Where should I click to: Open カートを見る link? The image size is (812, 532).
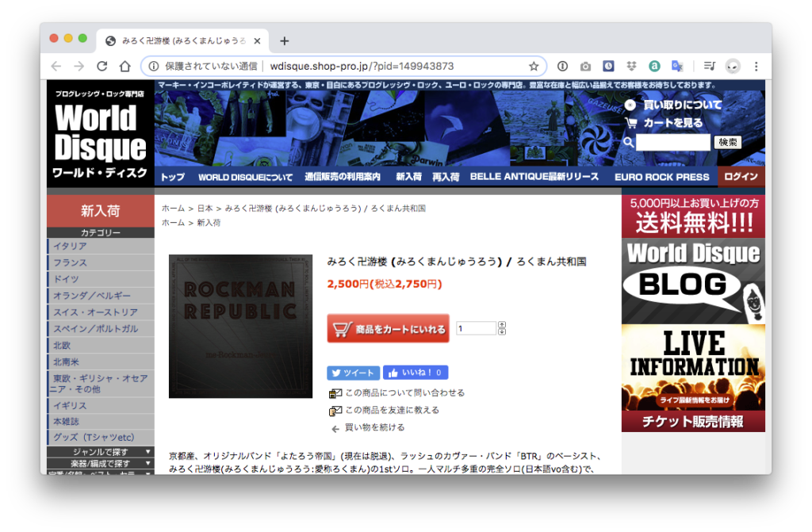click(x=673, y=123)
